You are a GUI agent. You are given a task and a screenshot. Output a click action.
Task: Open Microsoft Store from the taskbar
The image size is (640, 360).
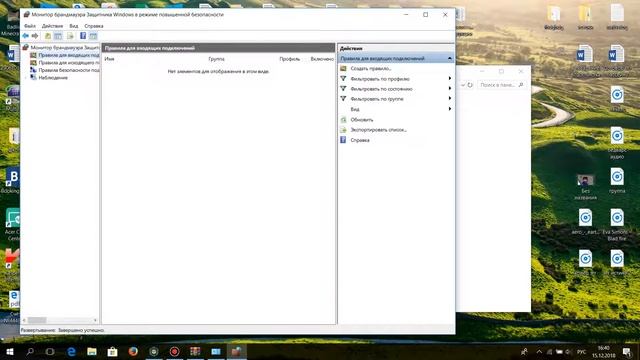pos(112,351)
